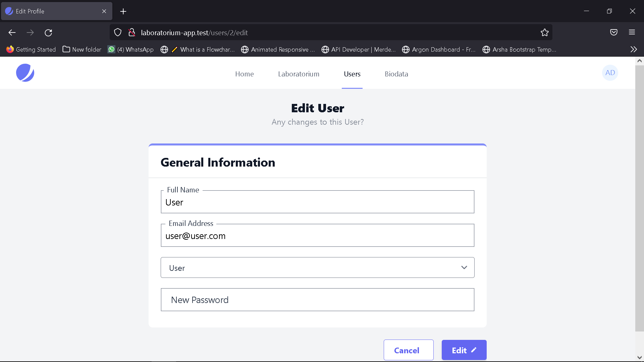Open the Getting Started bookmark

pyautogui.click(x=31, y=49)
